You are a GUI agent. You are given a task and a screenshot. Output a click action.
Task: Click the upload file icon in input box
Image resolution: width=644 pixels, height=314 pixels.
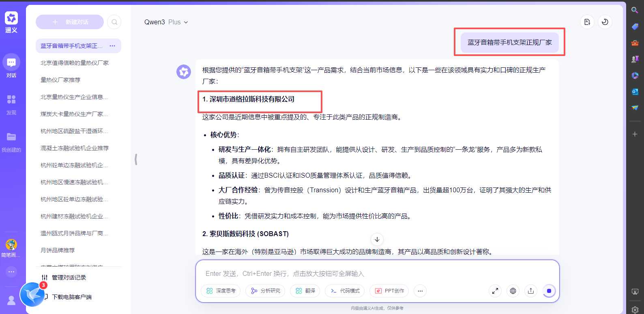coord(531,291)
